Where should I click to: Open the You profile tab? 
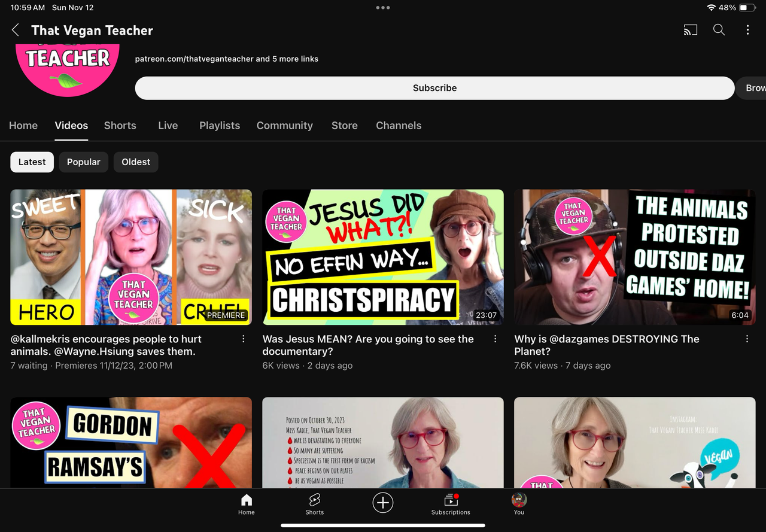click(x=519, y=504)
